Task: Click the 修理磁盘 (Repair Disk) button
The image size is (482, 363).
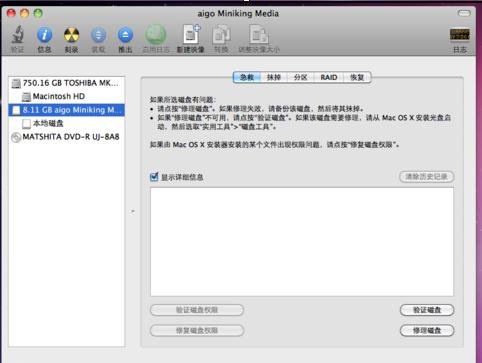Action: pos(427,331)
